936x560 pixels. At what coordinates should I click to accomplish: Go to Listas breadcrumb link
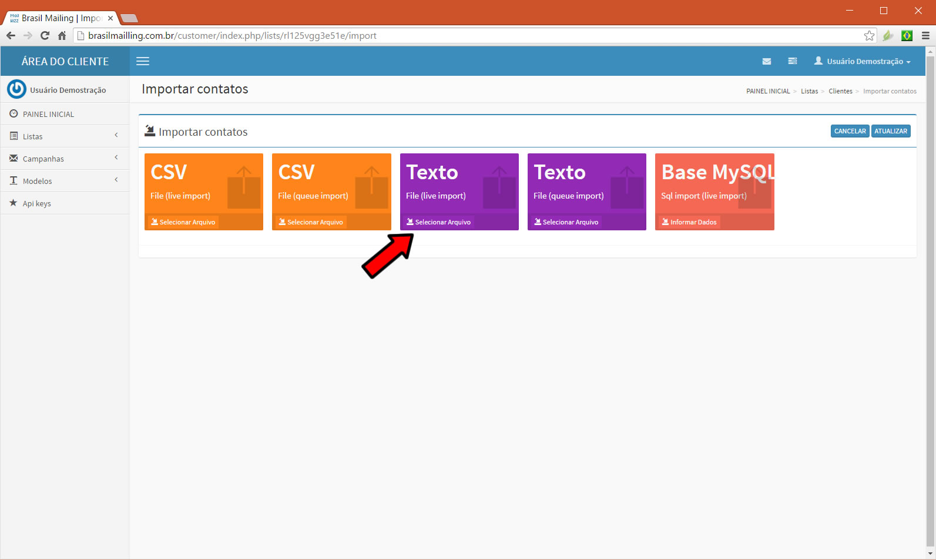[809, 91]
